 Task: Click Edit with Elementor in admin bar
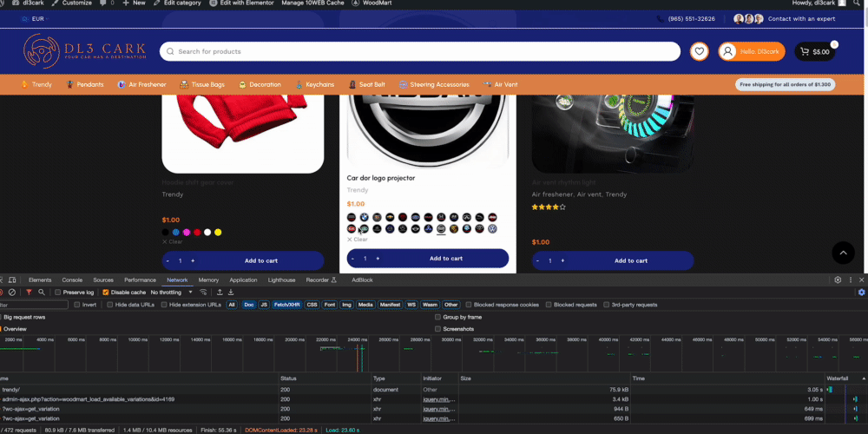tap(241, 3)
